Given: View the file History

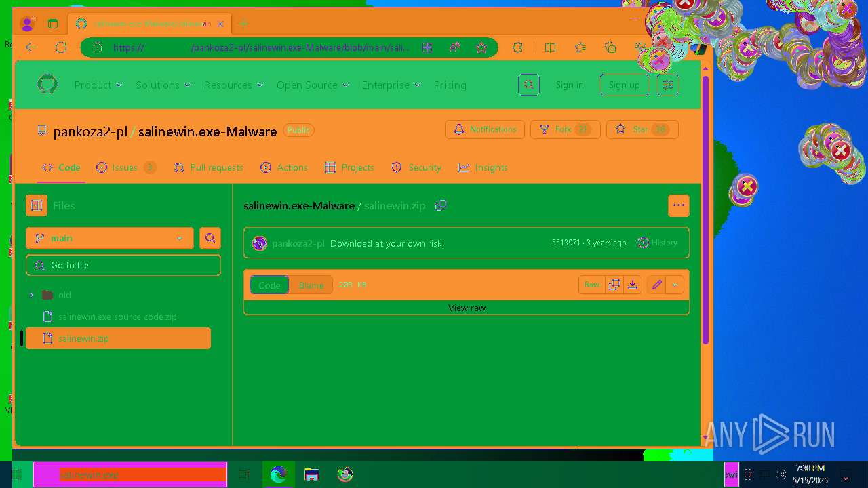Looking at the screenshot, I should (x=658, y=243).
